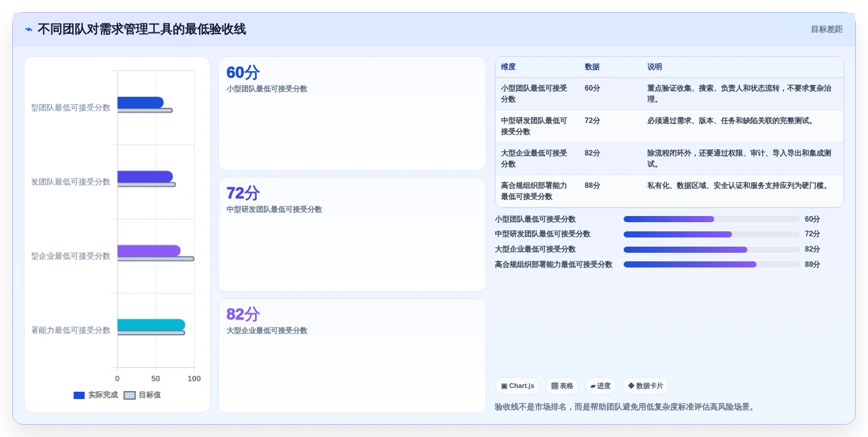Click the page title 不同团队对需求管理工具的最低验收线

tap(142, 29)
